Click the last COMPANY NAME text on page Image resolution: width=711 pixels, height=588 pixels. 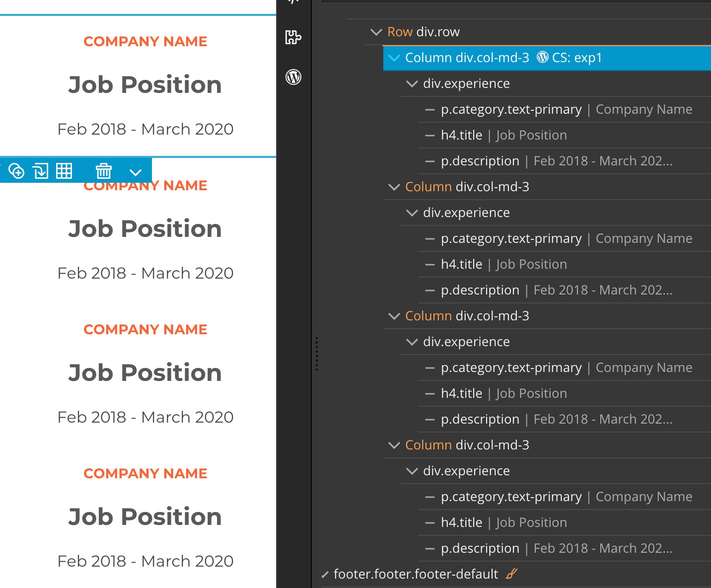(x=145, y=473)
